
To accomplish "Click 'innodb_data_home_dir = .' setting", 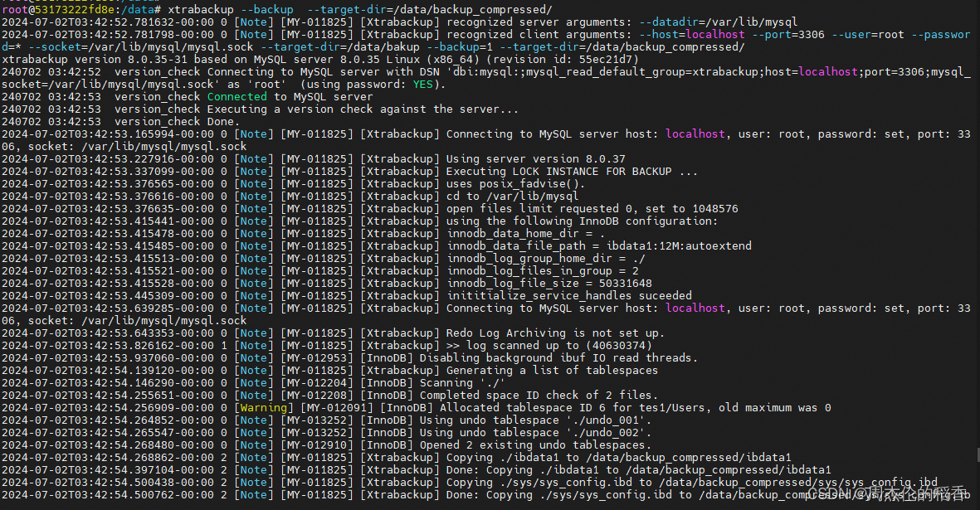I will tap(525, 235).
